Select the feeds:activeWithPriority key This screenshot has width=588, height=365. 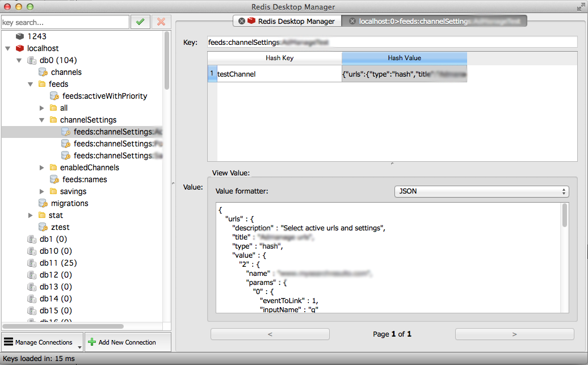(104, 96)
